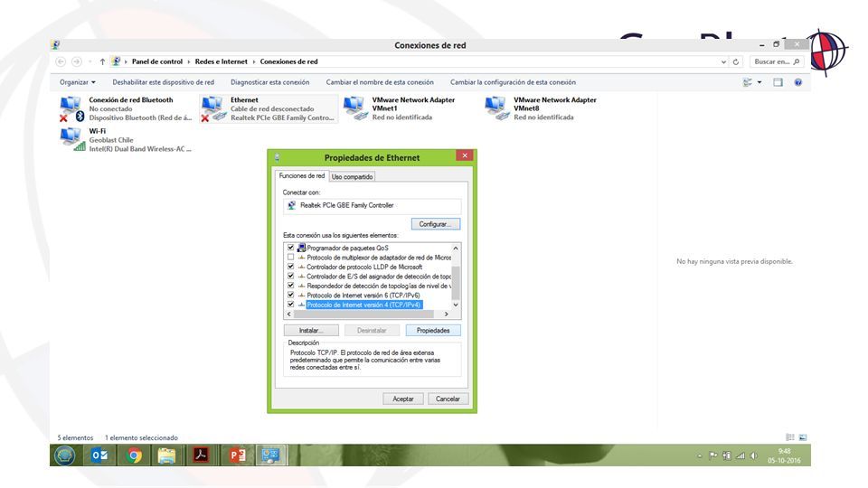Go up one folder level
Screen dimensions: 868x488
point(102,61)
